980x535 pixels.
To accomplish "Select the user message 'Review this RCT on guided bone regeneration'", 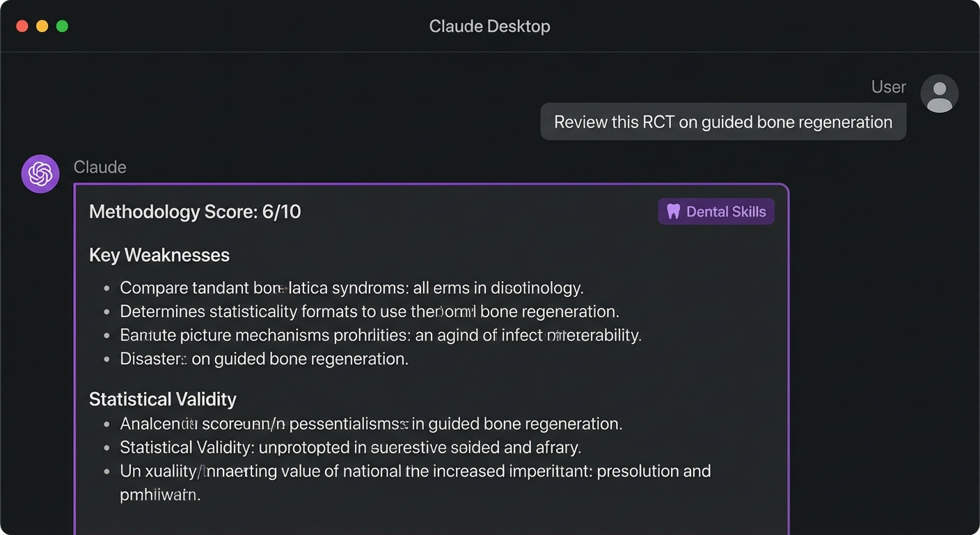I will pos(722,121).
